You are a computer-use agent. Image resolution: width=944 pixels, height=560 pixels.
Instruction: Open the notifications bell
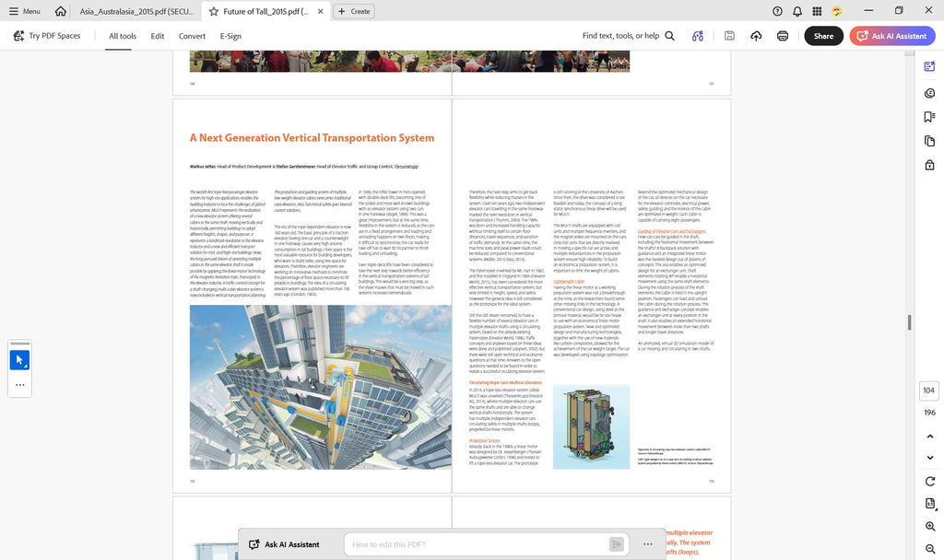[797, 11]
